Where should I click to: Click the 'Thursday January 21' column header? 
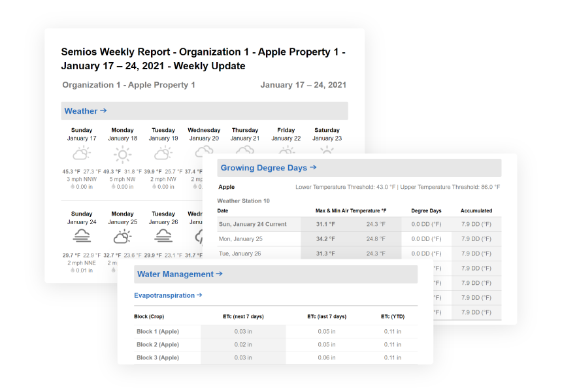[245, 134]
